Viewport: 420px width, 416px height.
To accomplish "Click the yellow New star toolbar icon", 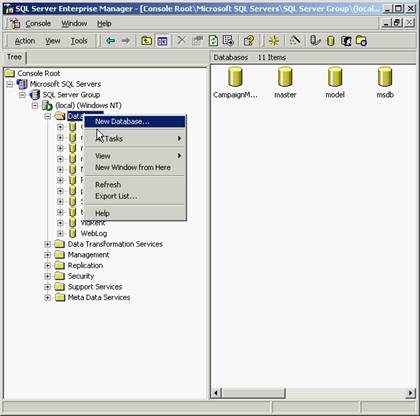I will tap(274, 41).
